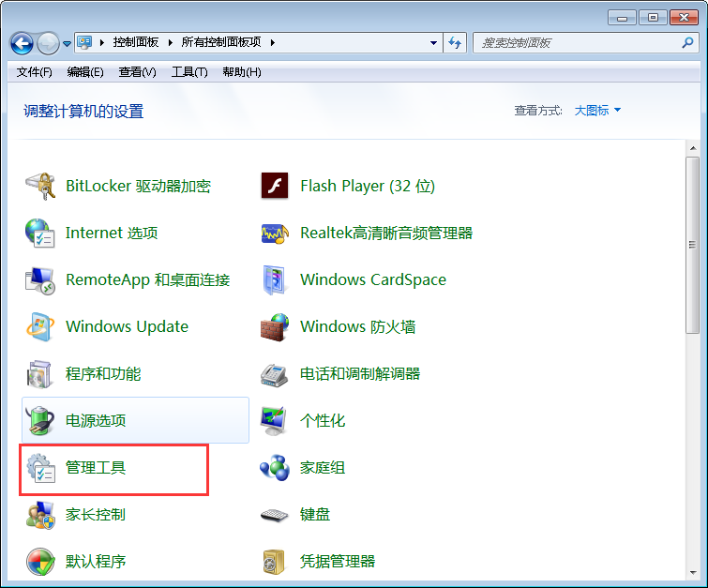Click the Realtek audio manager icon
This screenshot has height=588, width=708.
click(275, 233)
